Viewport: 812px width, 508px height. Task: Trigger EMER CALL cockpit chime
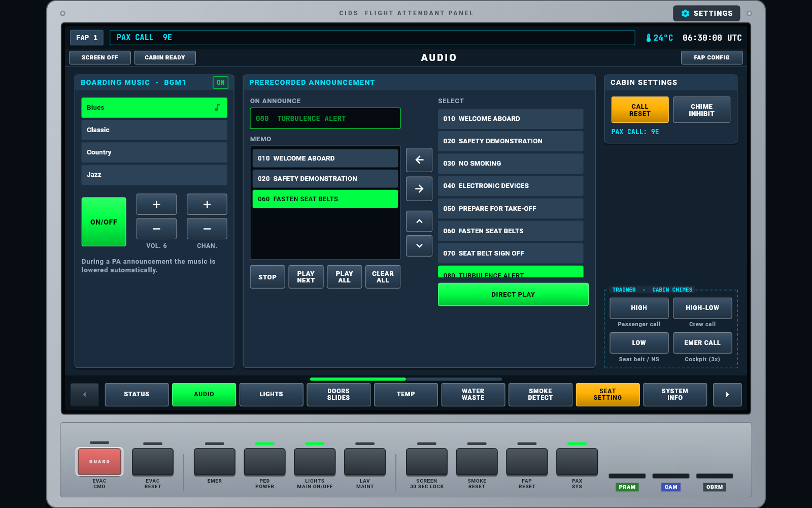tap(702, 343)
